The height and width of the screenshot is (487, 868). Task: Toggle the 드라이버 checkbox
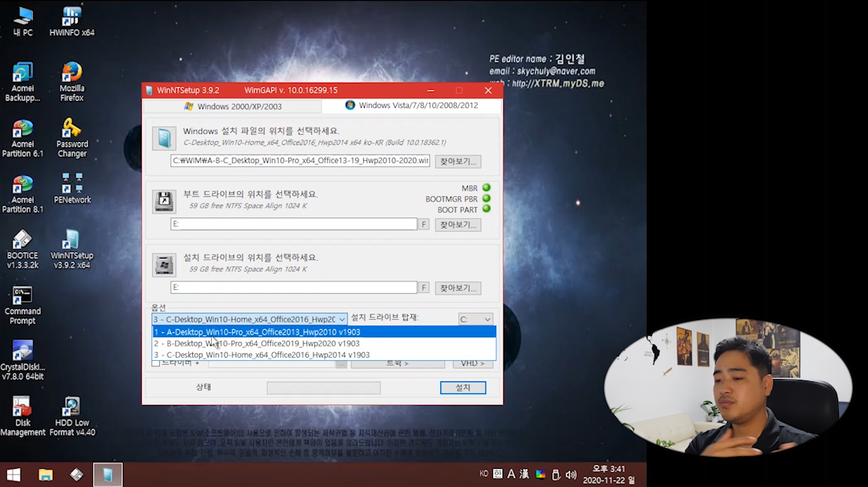[x=156, y=363]
